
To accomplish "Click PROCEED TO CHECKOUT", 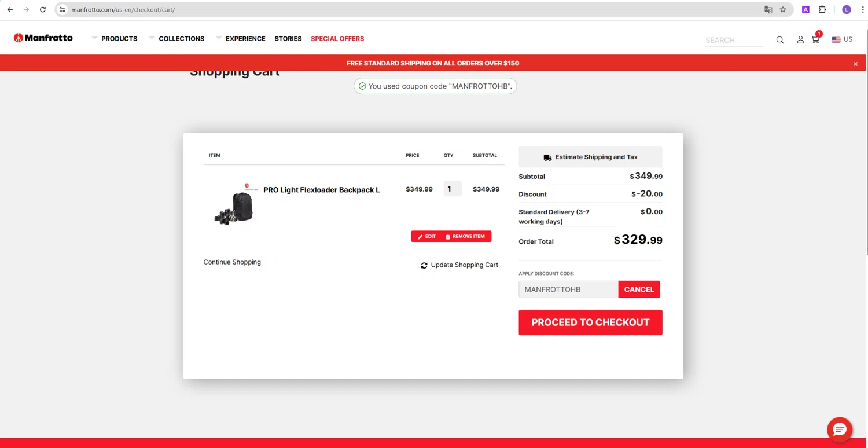I will pos(590,322).
